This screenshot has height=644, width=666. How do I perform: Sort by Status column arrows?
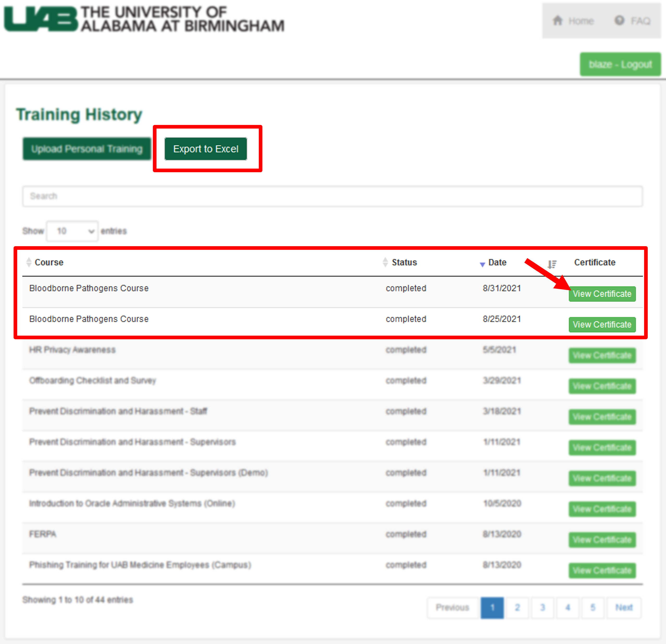[x=385, y=262]
